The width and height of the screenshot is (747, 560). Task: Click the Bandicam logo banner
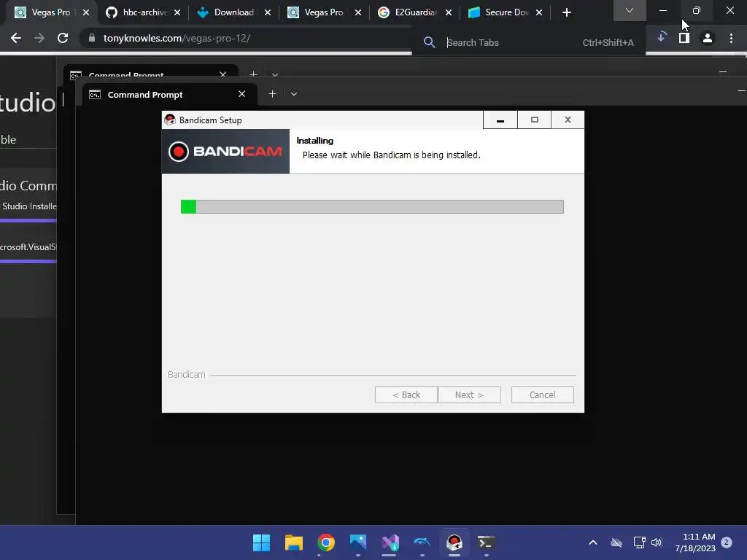225,152
